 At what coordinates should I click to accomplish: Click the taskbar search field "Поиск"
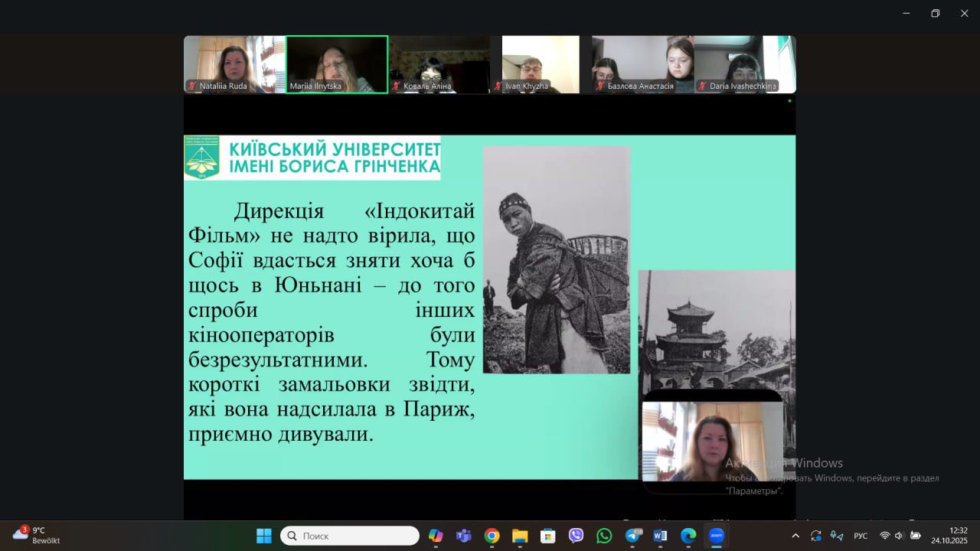(350, 536)
